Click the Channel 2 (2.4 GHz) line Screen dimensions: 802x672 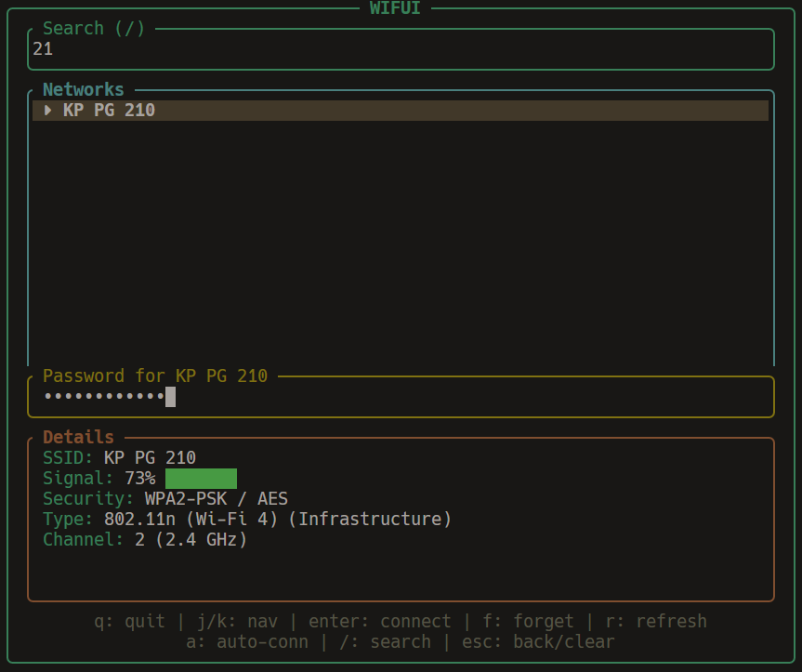click(145, 539)
